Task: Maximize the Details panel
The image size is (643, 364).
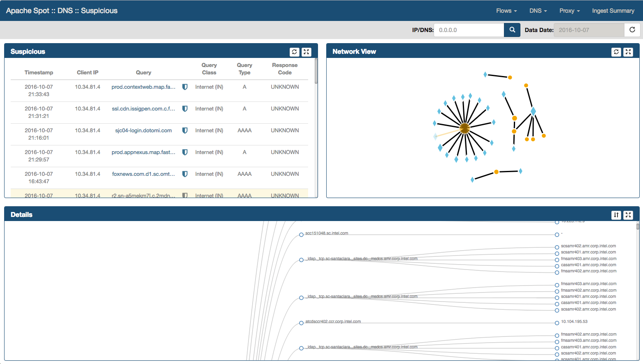Action: coord(628,215)
